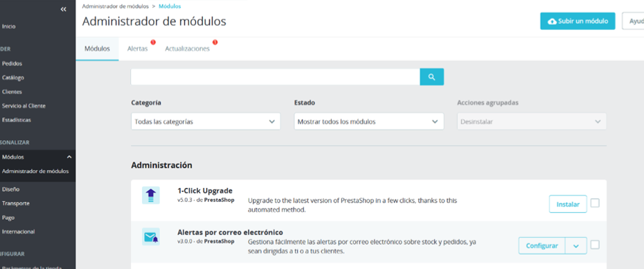Open Pedidos in the sidebar
Image resolution: width=644 pixels, height=269 pixels.
[x=12, y=63]
